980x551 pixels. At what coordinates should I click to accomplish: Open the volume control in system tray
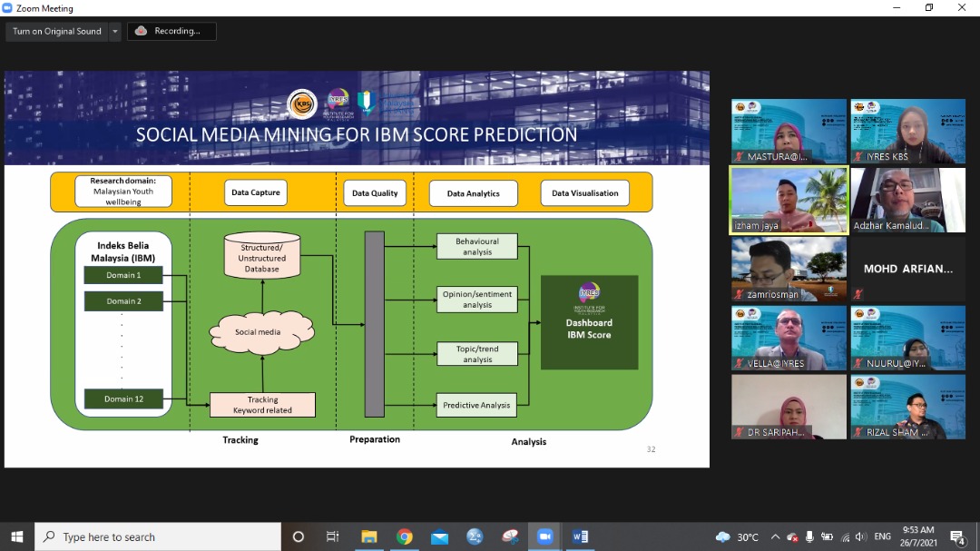pyautogui.click(x=861, y=536)
